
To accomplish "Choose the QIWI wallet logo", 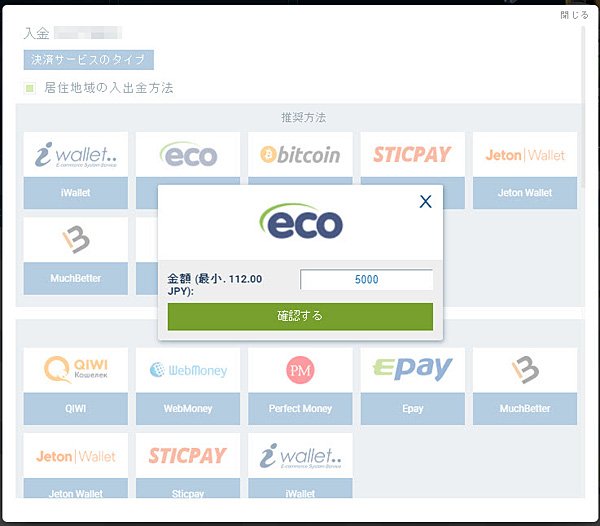I will pos(76,370).
